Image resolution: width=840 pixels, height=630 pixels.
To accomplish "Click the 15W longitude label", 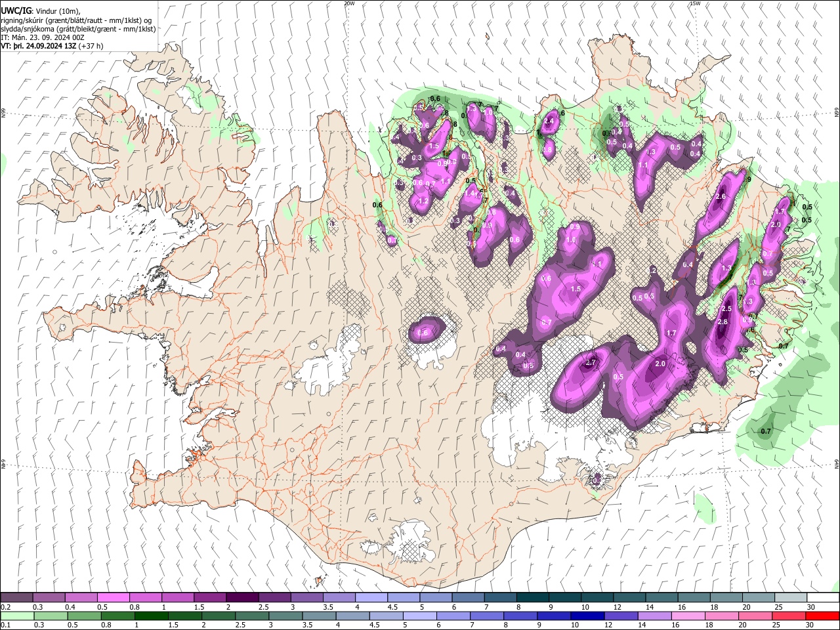I will (696, 3).
